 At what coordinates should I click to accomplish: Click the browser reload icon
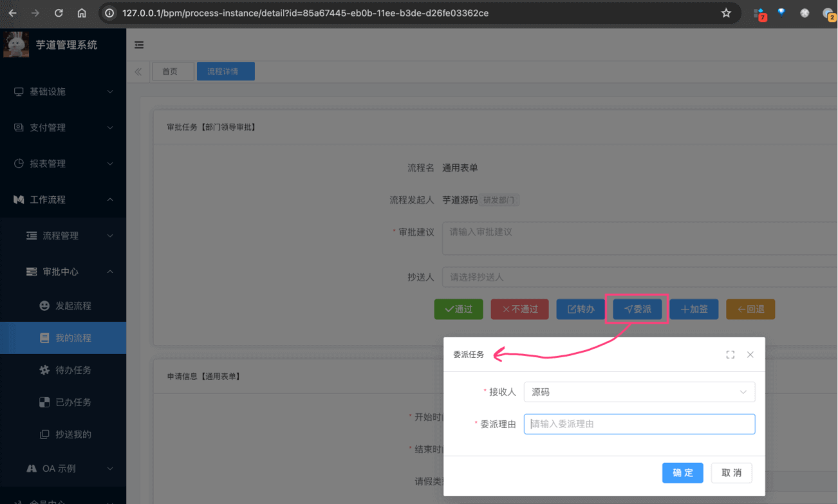coord(59,13)
